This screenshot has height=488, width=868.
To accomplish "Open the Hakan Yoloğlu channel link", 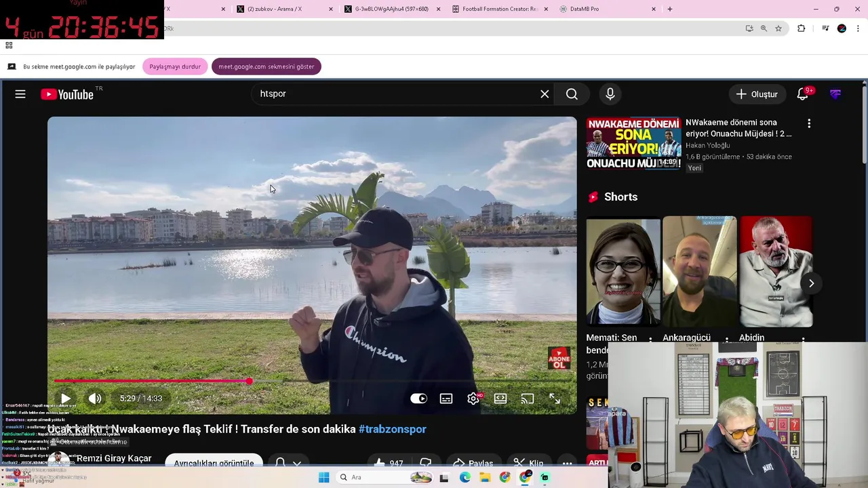I will point(707,145).
